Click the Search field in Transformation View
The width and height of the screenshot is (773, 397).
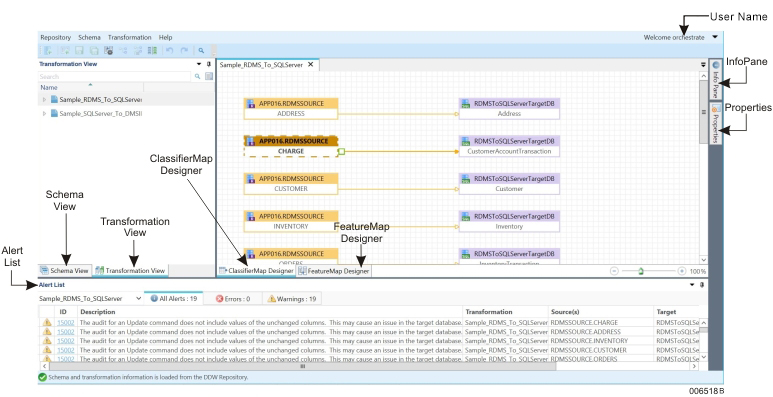[115, 76]
